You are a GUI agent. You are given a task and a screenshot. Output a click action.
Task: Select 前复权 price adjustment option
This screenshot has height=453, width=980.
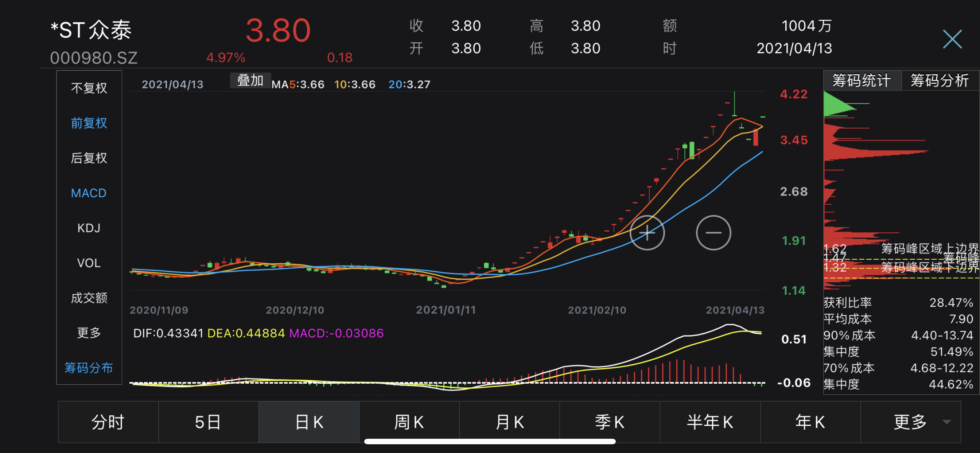point(89,123)
